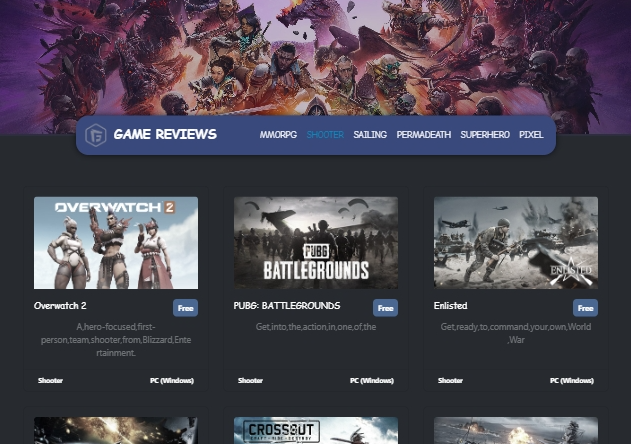Click the Shooter tag on PUBG card
The width and height of the screenshot is (631, 444).
[250, 380]
